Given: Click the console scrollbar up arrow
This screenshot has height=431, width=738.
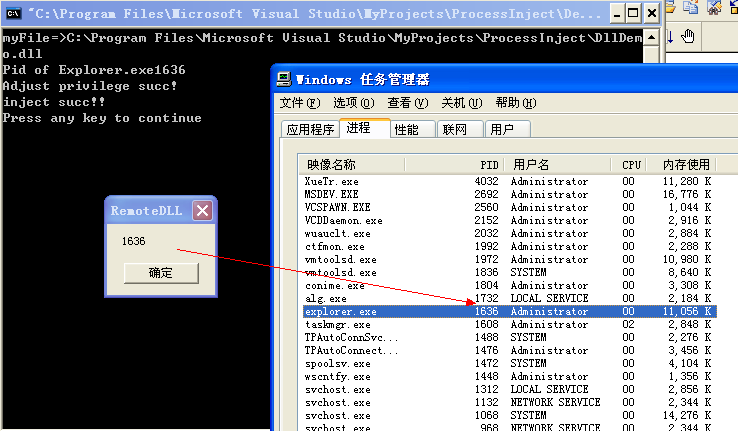Looking at the screenshot, I should [651, 38].
